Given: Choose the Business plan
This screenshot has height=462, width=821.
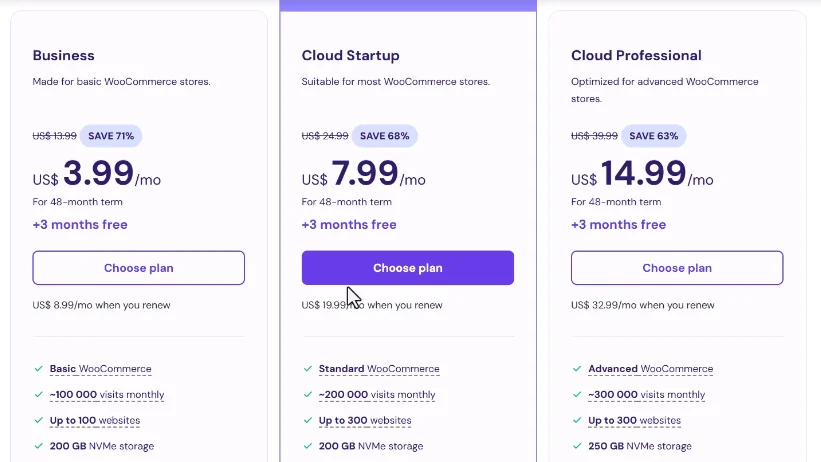Looking at the screenshot, I should tap(138, 268).
